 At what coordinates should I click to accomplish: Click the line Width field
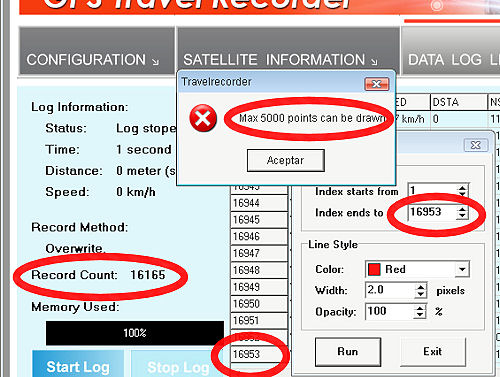[x=390, y=290]
